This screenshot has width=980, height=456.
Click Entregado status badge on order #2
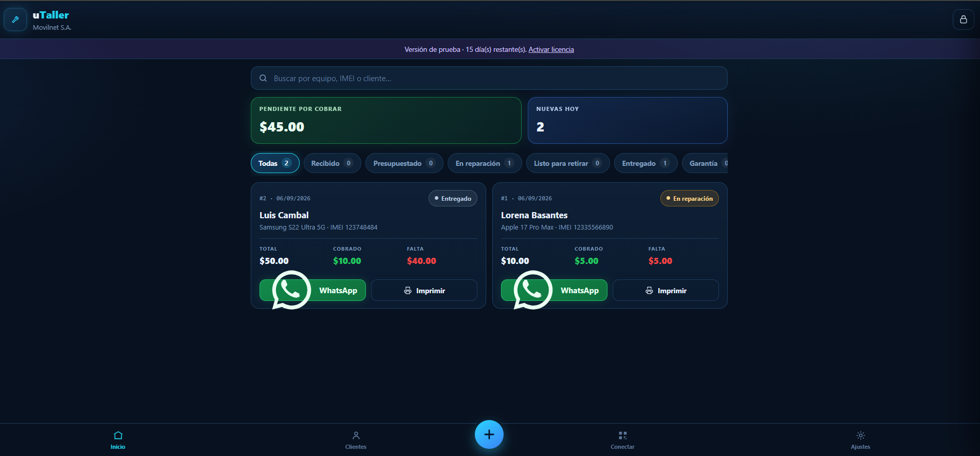453,198
